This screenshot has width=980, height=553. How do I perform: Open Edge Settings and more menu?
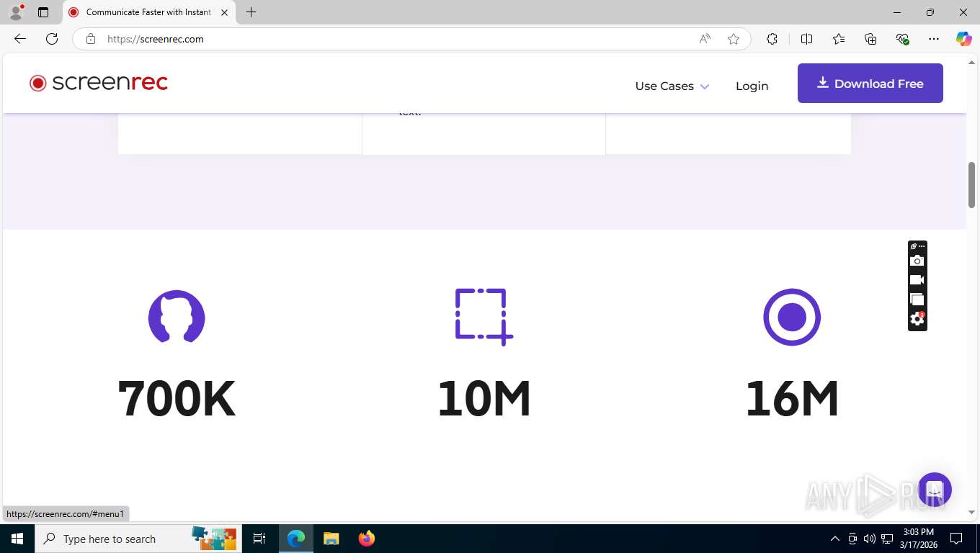click(x=934, y=39)
